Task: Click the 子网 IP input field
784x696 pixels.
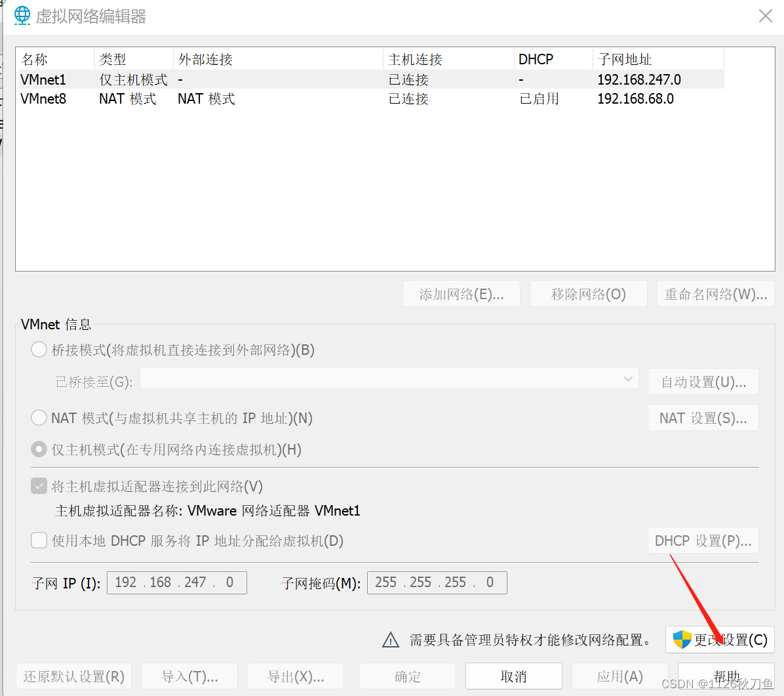Action: [x=177, y=583]
